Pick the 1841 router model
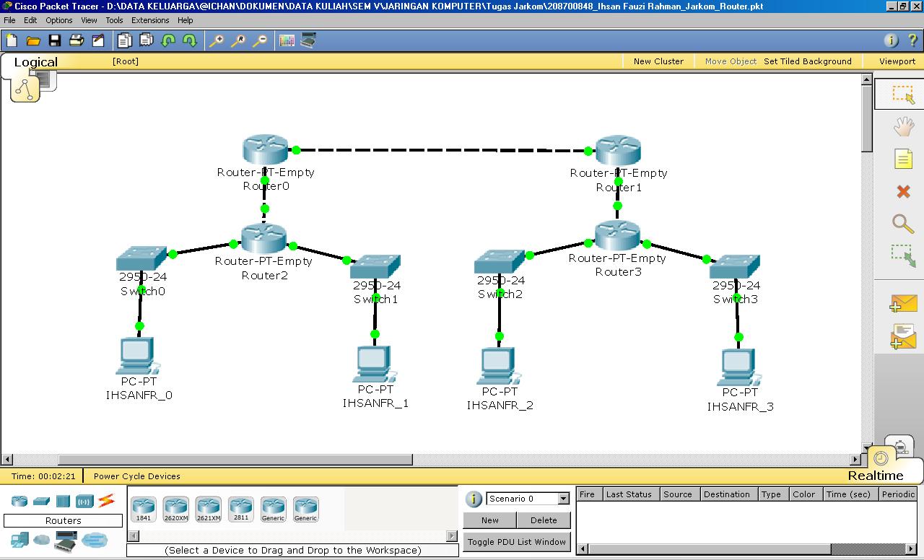 [x=144, y=509]
